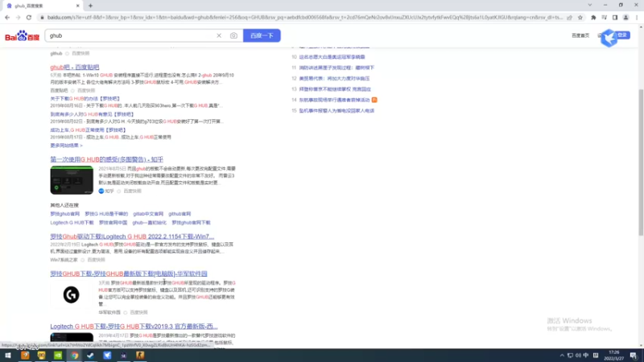Open hot search item number 10
The height and width of the screenshot is (362, 644).
[x=332, y=57]
